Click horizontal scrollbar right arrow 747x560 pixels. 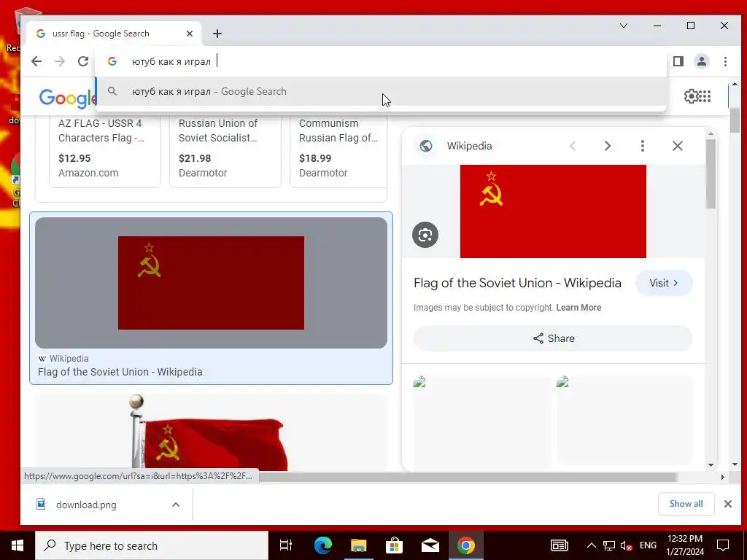point(723,477)
